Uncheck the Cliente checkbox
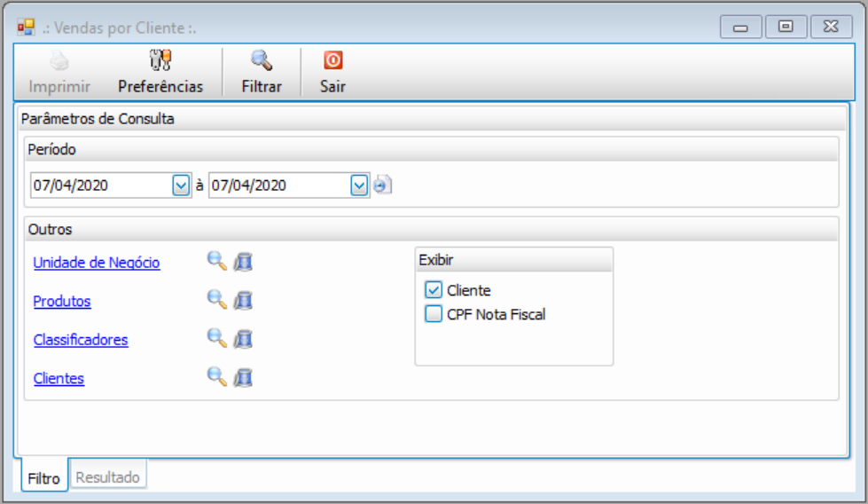 [x=434, y=289]
